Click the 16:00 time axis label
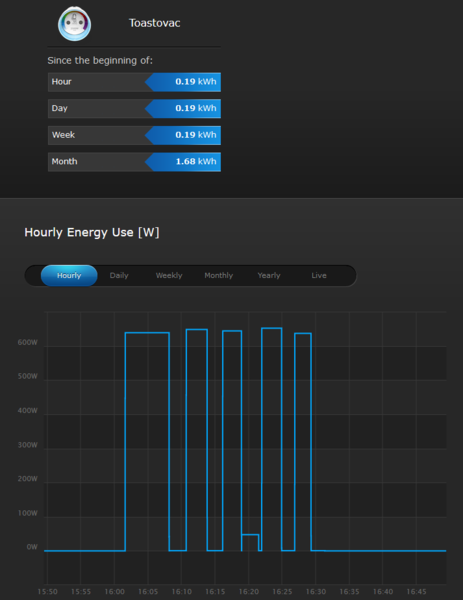The width and height of the screenshot is (463, 600). [x=114, y=592]
